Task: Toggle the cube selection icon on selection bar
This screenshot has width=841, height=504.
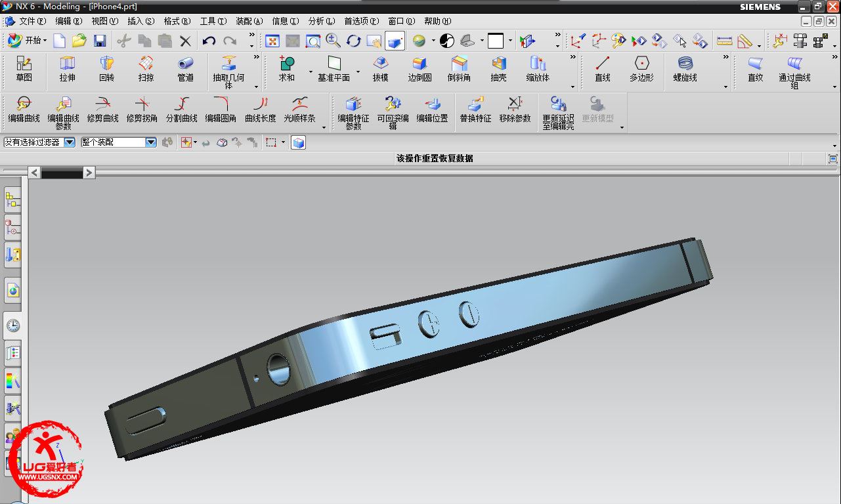Action: point(299,142)
